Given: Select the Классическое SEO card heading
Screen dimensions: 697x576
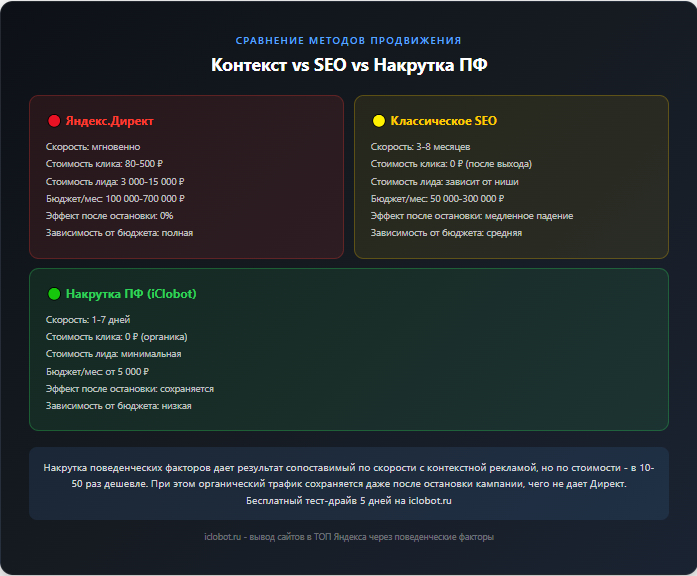Looking at the screenshot, I should [x=444, y=121].
